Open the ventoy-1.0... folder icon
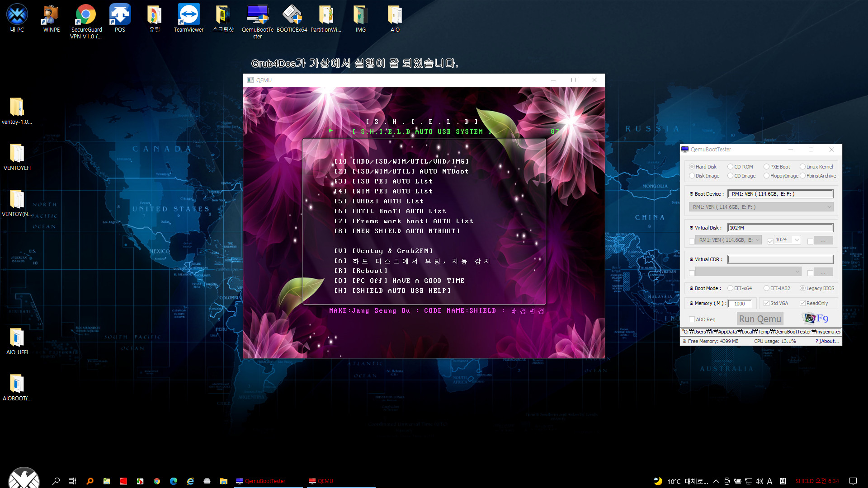868x488 pixels. (x=17, y=111)
